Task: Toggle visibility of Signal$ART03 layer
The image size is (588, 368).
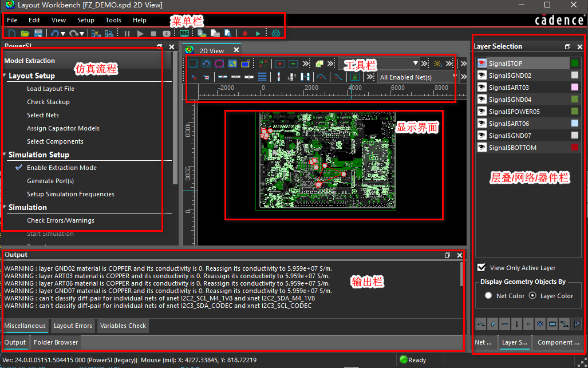Action: (482, 87)
